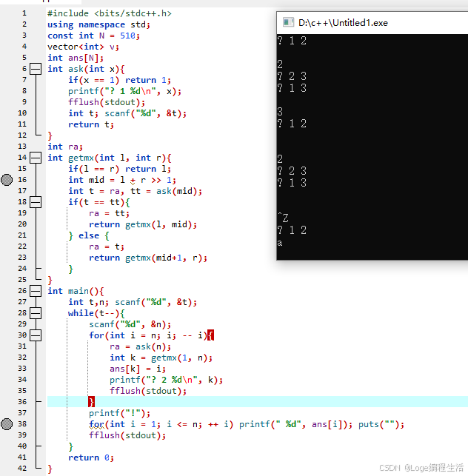
Task: Click the text 'using namespace std;'
Action: click(98, 24)
